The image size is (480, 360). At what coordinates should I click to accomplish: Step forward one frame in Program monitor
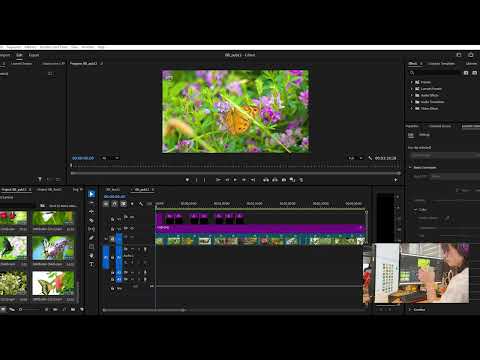coord(244,180)
